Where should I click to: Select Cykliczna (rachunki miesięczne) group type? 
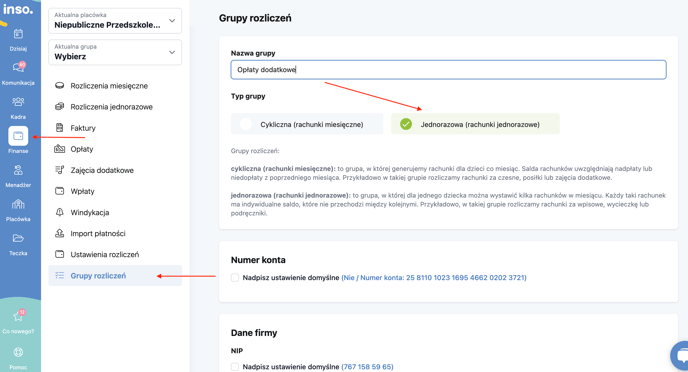(307, 124)
